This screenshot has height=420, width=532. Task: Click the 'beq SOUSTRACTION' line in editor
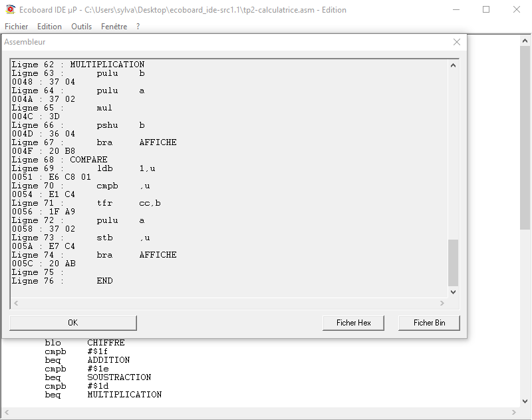(x=98, y=377)
